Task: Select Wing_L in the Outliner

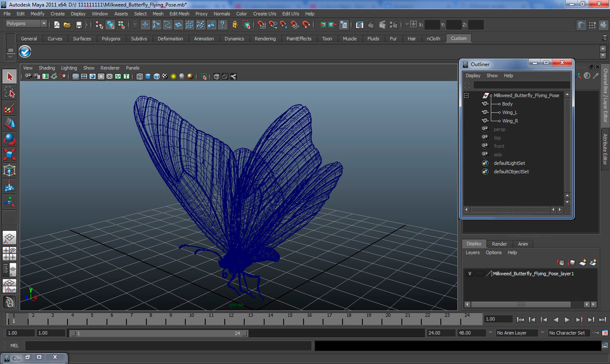Action: (509, 113)
